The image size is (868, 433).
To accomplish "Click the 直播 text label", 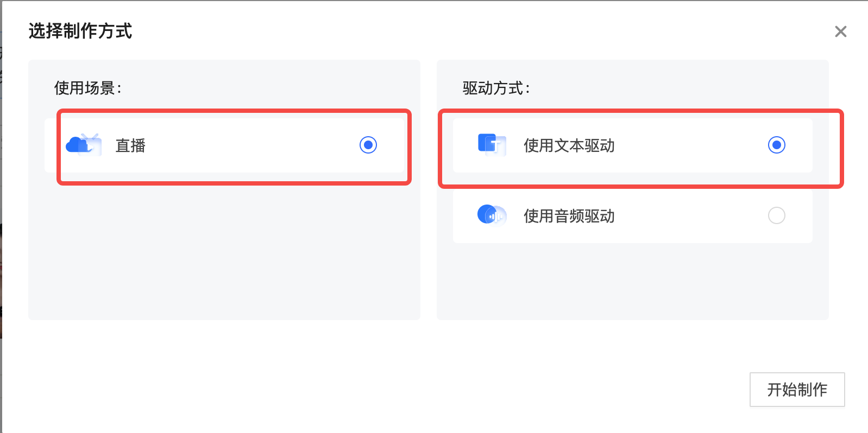I will pos(130,145).
